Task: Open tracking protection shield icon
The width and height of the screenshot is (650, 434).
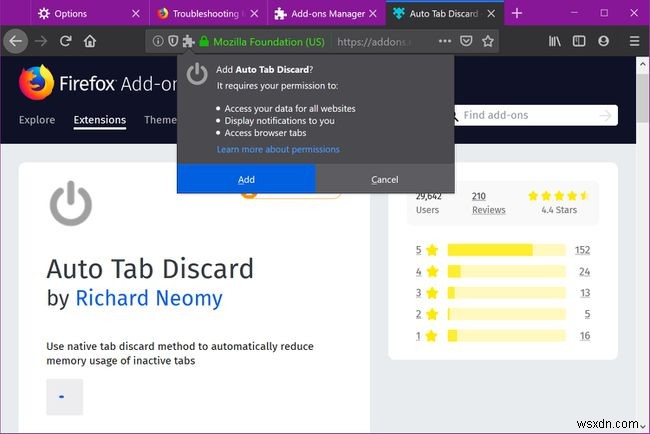Action: [x=173, y=41]
